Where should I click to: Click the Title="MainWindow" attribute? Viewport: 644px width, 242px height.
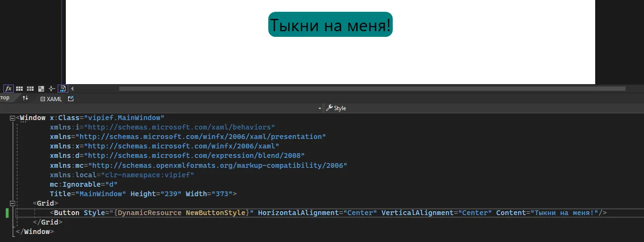pyautogui.click(x=88, y=194)
